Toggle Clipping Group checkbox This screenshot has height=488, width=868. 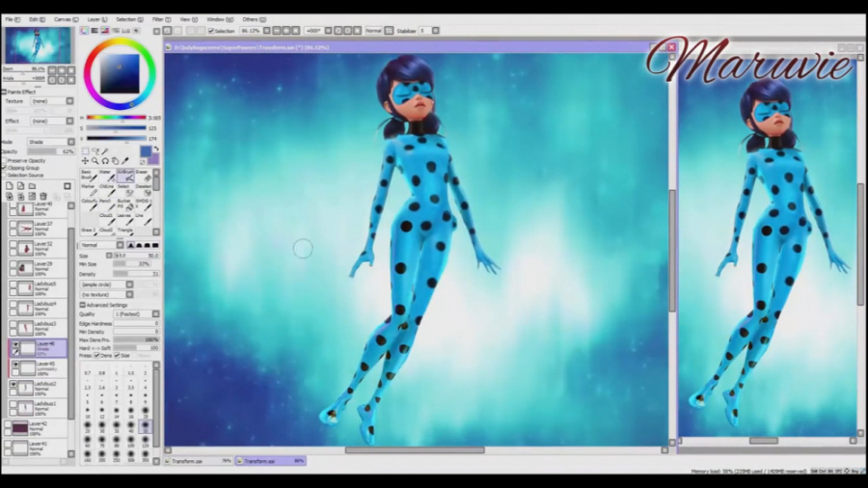[5, 168]
